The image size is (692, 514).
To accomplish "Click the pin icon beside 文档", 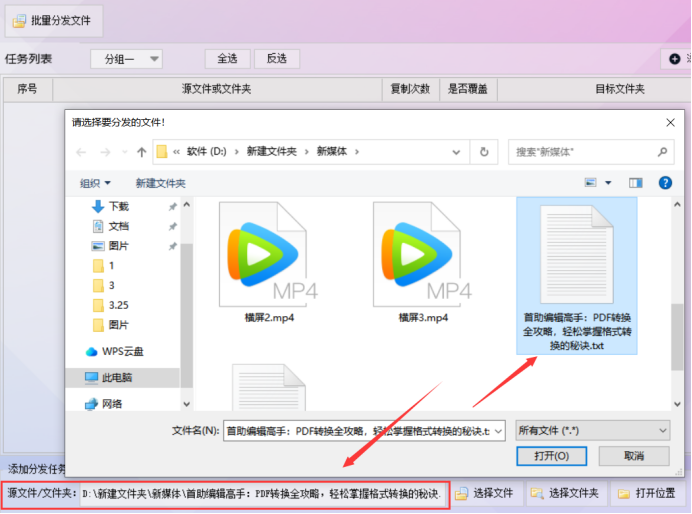I will click(x=173, y=226).
